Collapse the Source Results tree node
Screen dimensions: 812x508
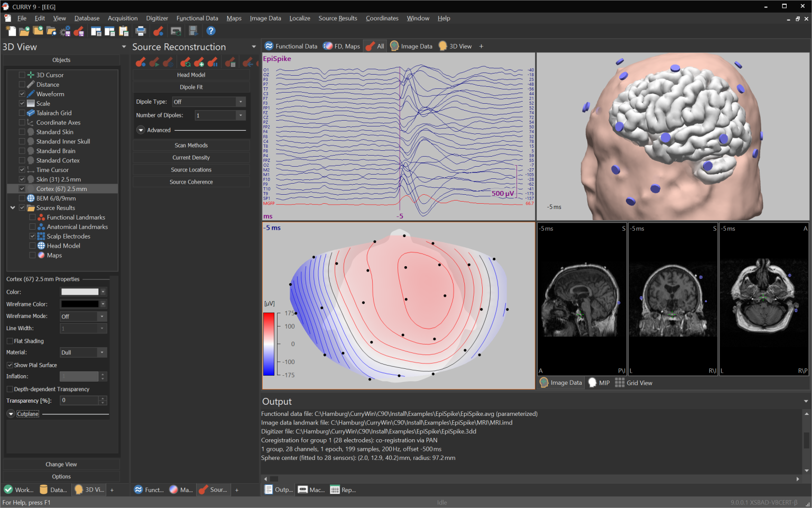click(12, 207)
